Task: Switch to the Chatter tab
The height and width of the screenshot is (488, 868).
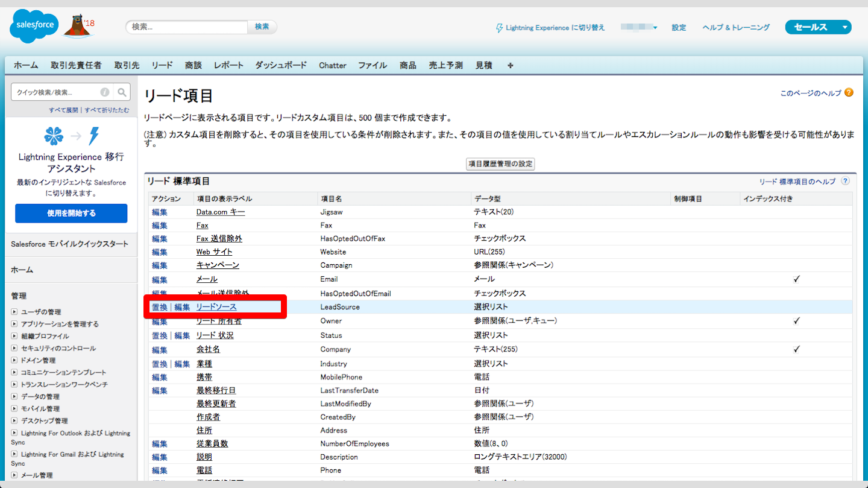Action: point(333,65)
